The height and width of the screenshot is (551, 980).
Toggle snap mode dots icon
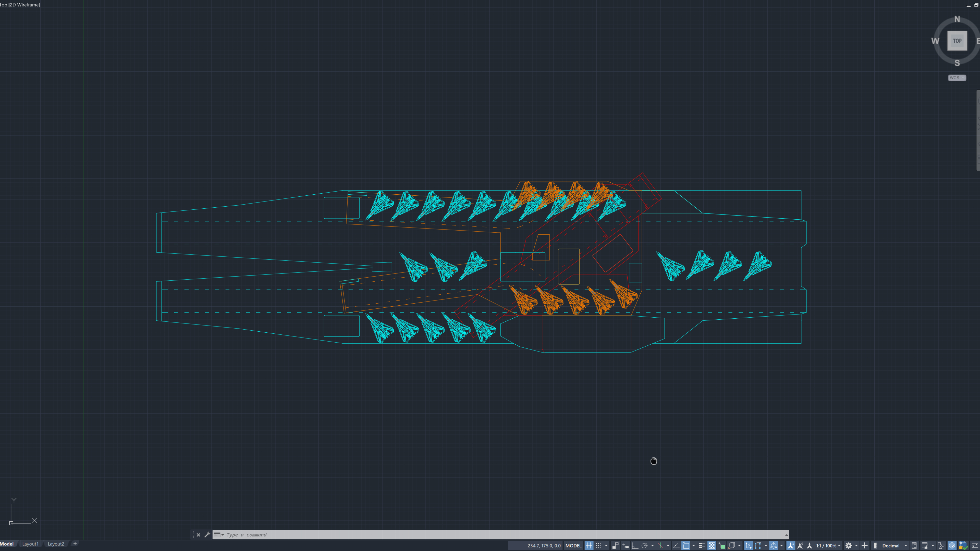(598, 545)
